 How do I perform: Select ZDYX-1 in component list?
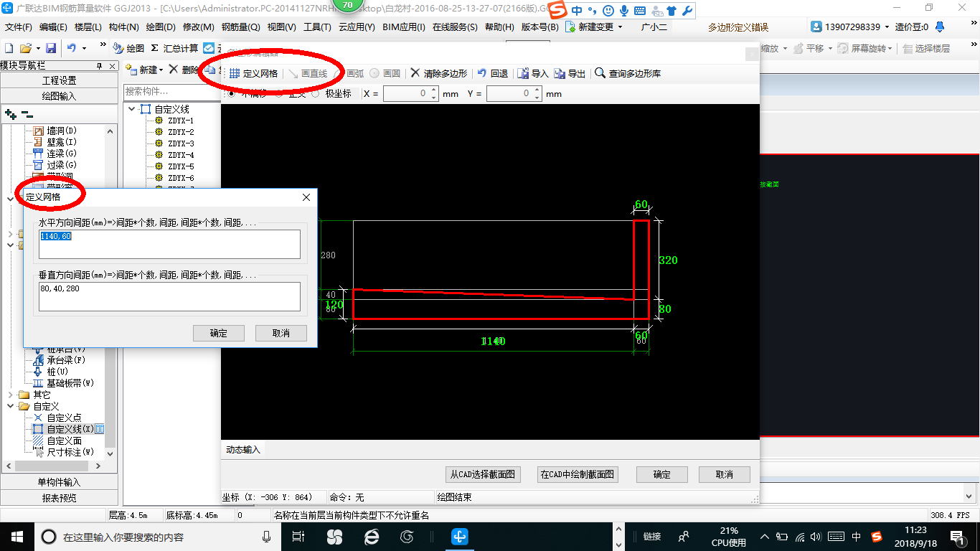[x=181, y=121]
